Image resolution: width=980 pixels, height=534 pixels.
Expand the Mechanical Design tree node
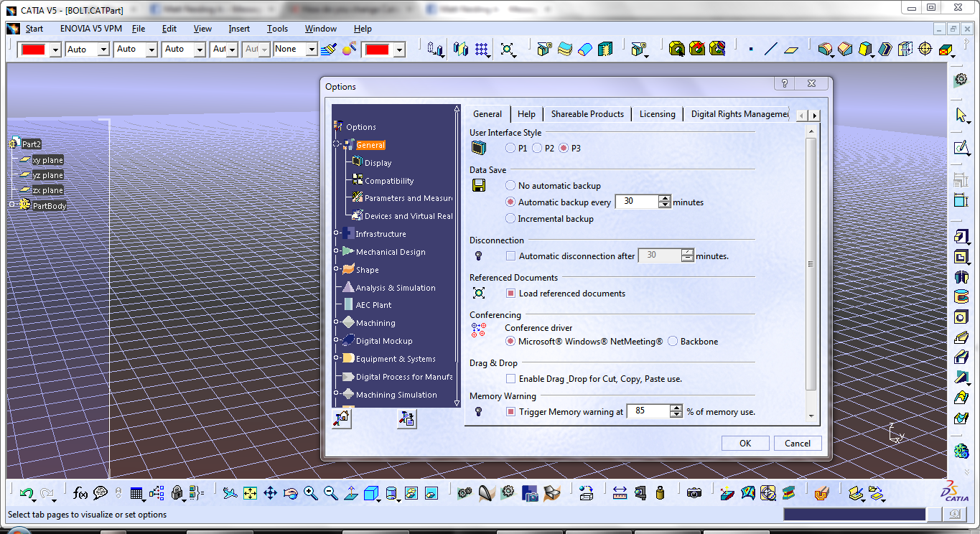click(337, 251)
